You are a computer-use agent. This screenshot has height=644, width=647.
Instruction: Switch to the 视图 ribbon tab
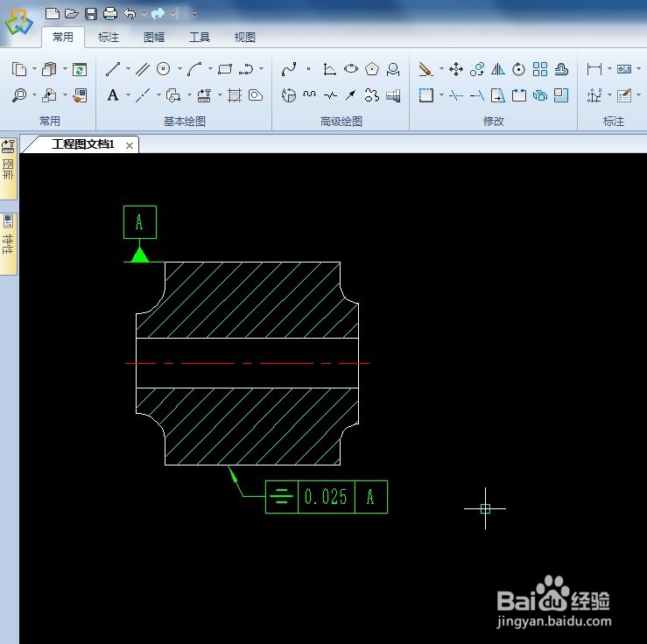[x=244, y=38]
